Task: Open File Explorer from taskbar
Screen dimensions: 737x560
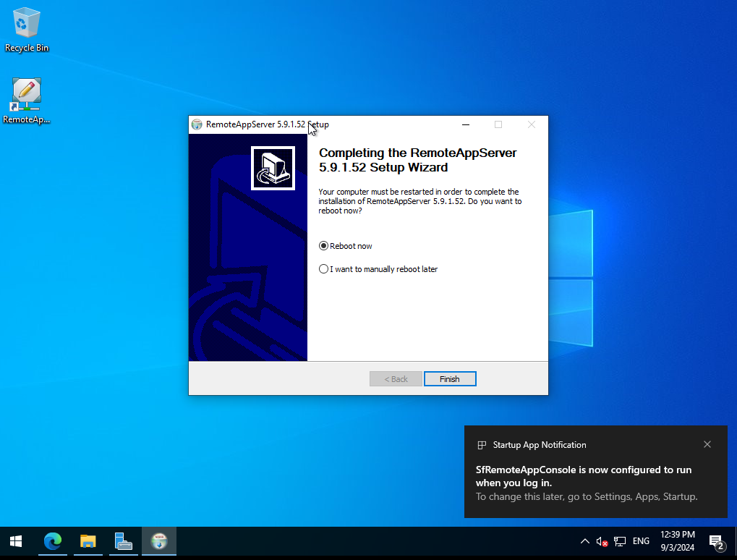Action: tap(88, 541)
